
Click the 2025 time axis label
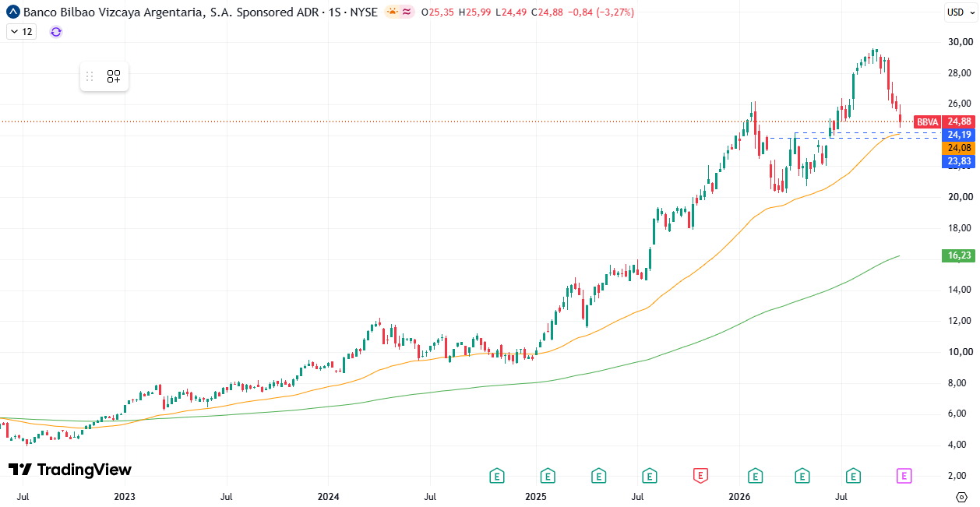tap(535, 496)
